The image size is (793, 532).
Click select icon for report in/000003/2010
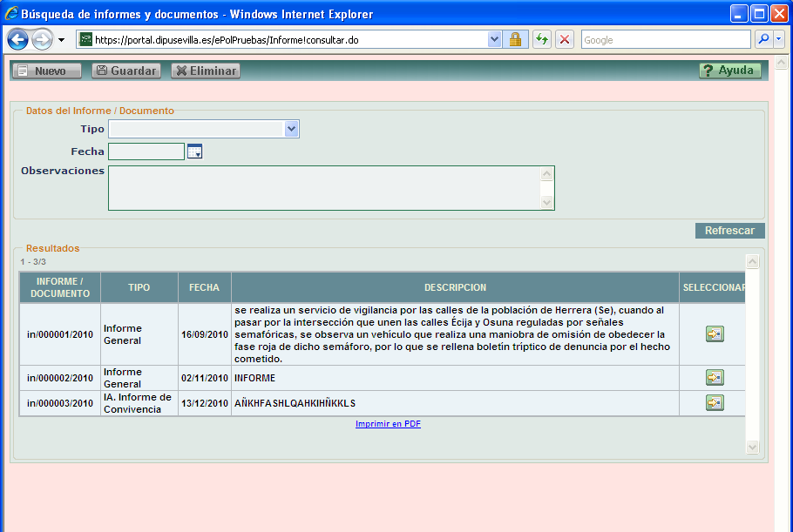click(x=715, y=402)
